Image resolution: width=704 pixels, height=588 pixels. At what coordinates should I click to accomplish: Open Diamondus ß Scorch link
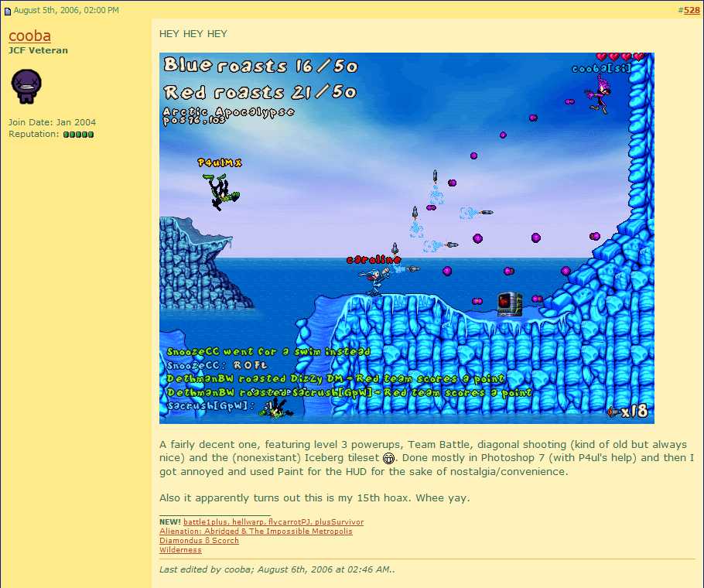pos(199,541)
